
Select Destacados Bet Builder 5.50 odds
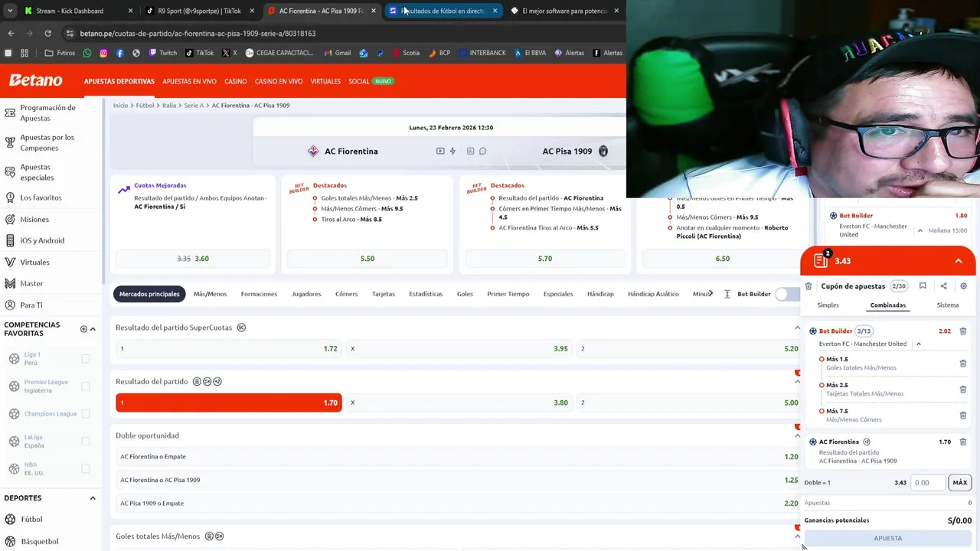pos(367,259)
